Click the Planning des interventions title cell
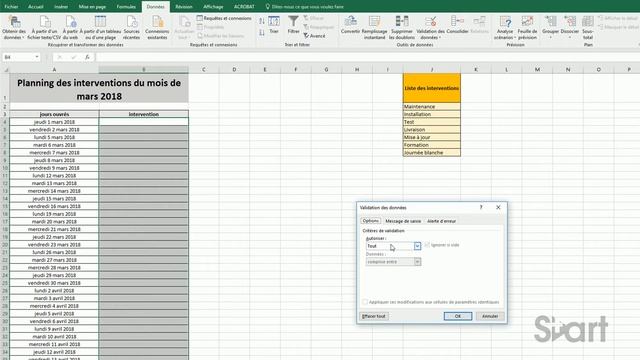 (x=99, y=88)
